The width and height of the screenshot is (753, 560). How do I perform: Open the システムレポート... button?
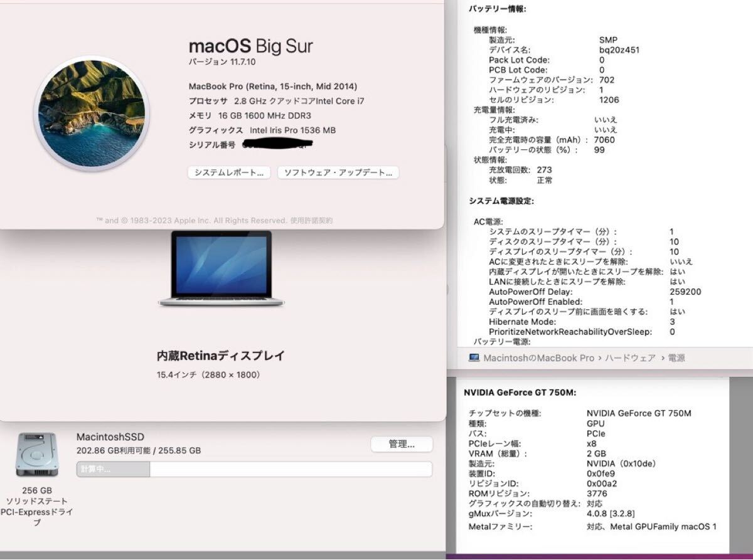(229, 172)
